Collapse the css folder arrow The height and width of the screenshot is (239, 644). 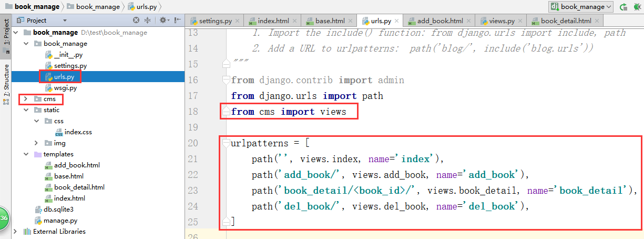coord(36,121)
